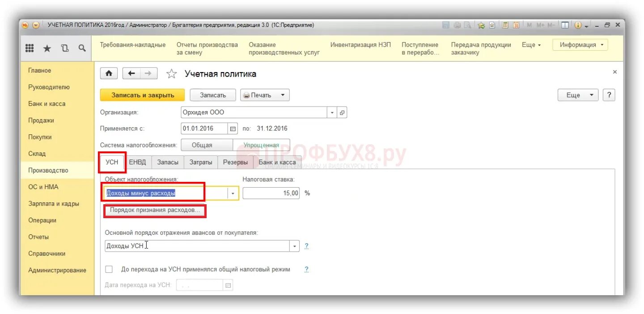Screen dimensions: 644x314
Task: Open Порядок признания расходов settings
Action: (x=155, y=210)
